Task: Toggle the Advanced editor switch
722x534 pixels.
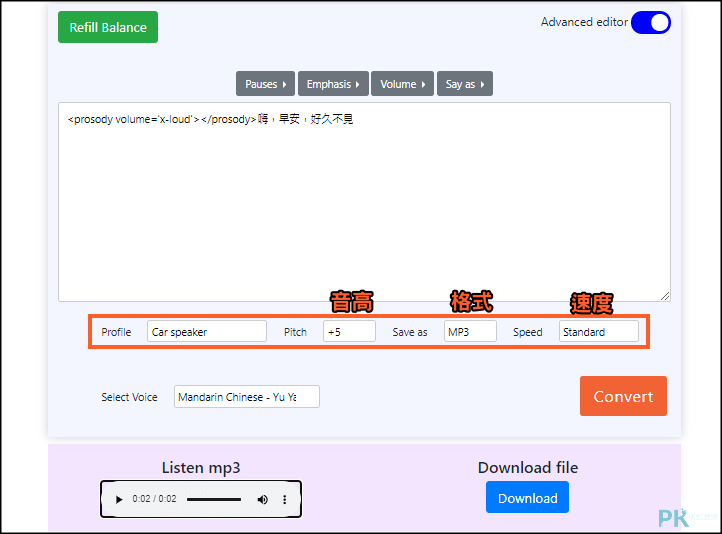Action: point(651,23)
